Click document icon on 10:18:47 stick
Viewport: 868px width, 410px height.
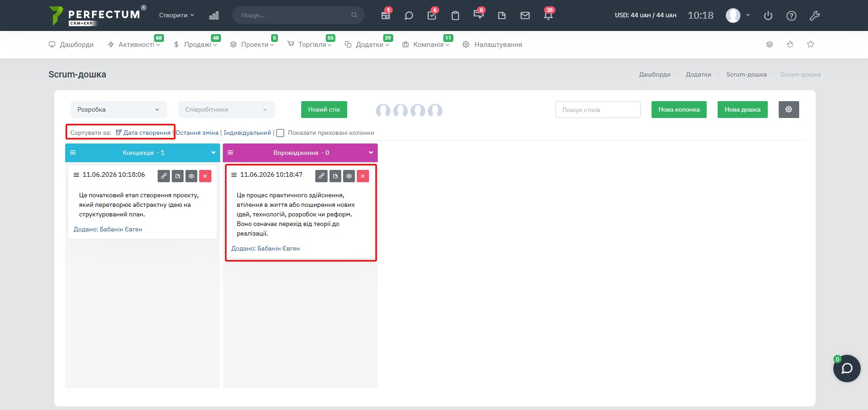click(335, 176)
